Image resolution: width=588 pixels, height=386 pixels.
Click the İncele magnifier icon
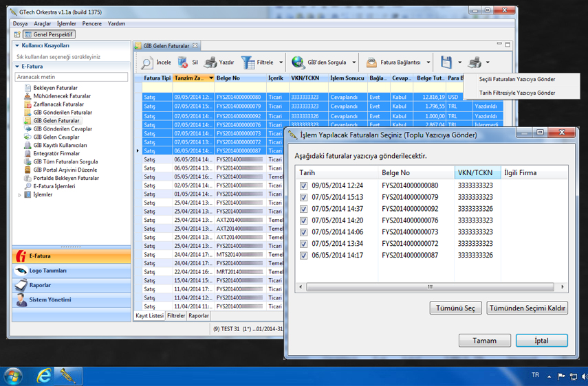(x=146, y=63)
